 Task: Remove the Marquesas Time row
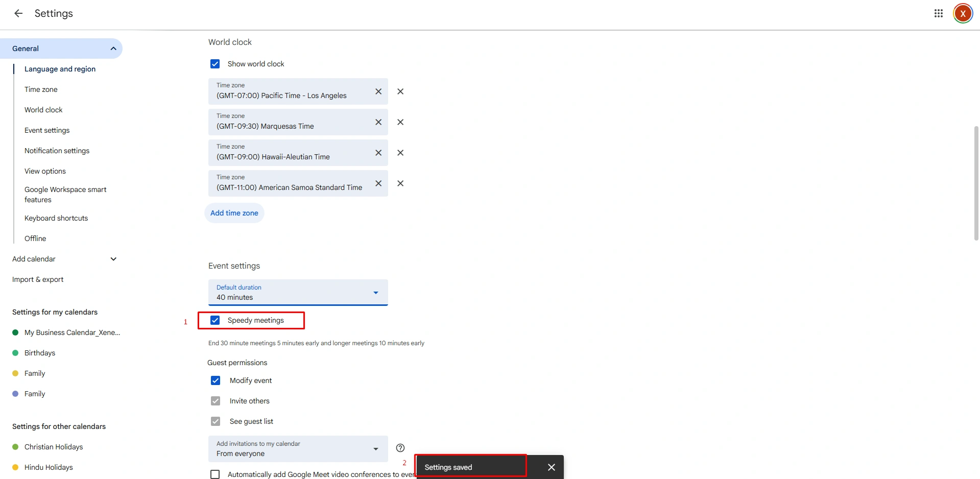click(400, 122)
